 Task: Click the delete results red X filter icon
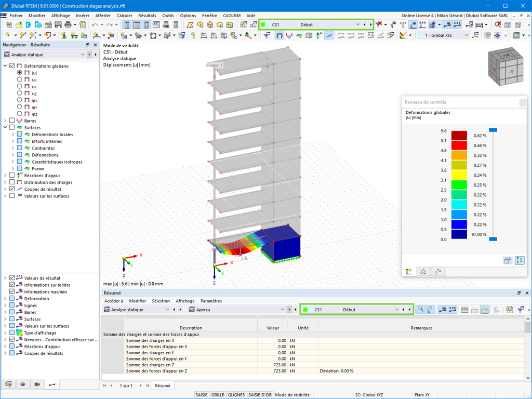(379, 24)
